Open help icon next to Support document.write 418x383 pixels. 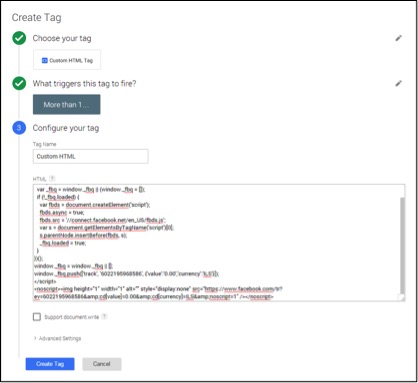[x=104, y=316]
